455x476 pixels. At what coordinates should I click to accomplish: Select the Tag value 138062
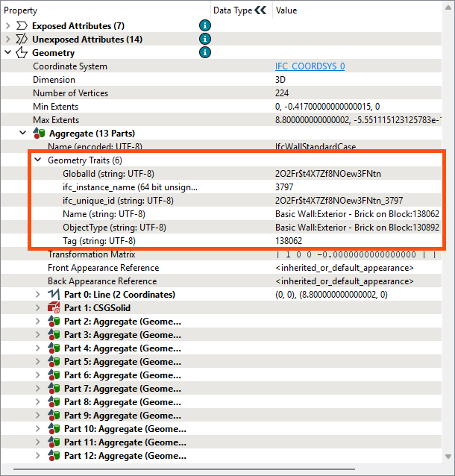coord(289,241)
